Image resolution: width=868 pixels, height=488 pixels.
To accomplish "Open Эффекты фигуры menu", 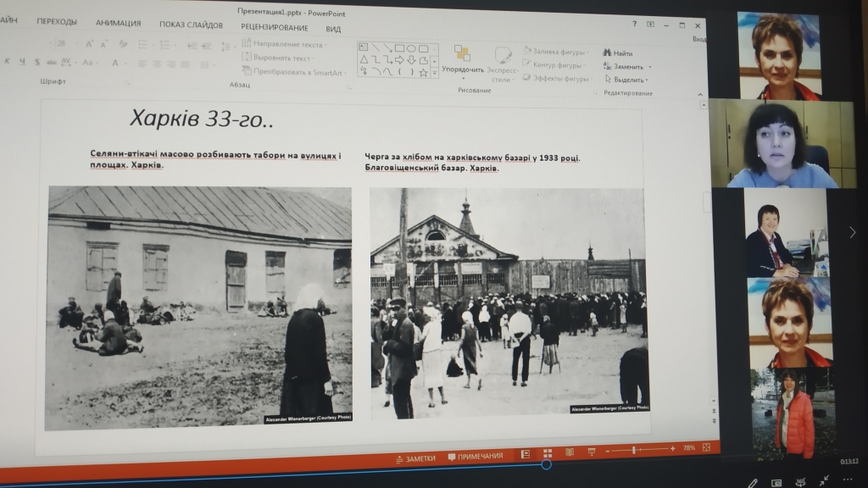I will click(x=558, y=78).
